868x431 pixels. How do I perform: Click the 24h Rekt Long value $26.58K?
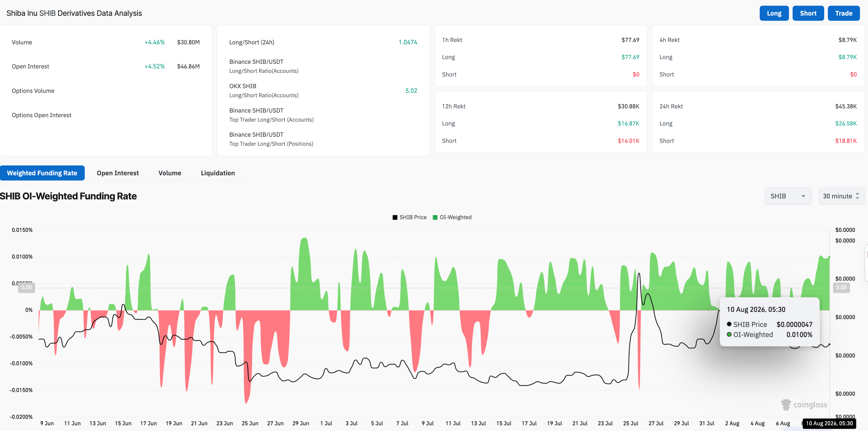coord(846,123)
